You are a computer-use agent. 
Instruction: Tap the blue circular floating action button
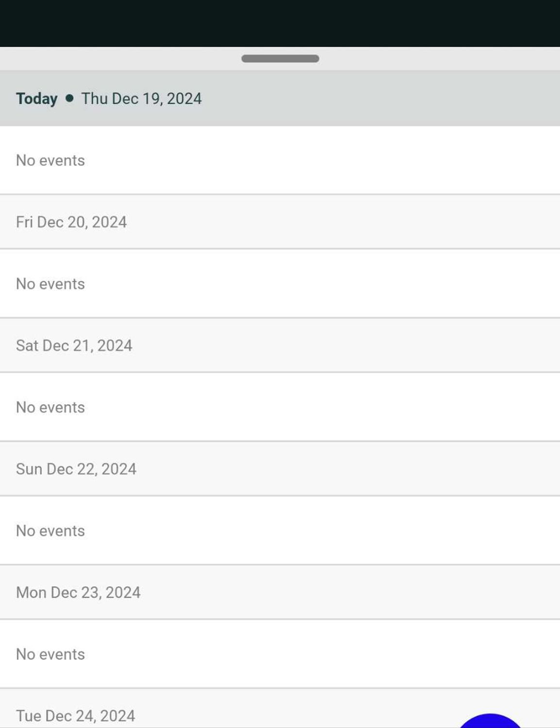point(490,722)
